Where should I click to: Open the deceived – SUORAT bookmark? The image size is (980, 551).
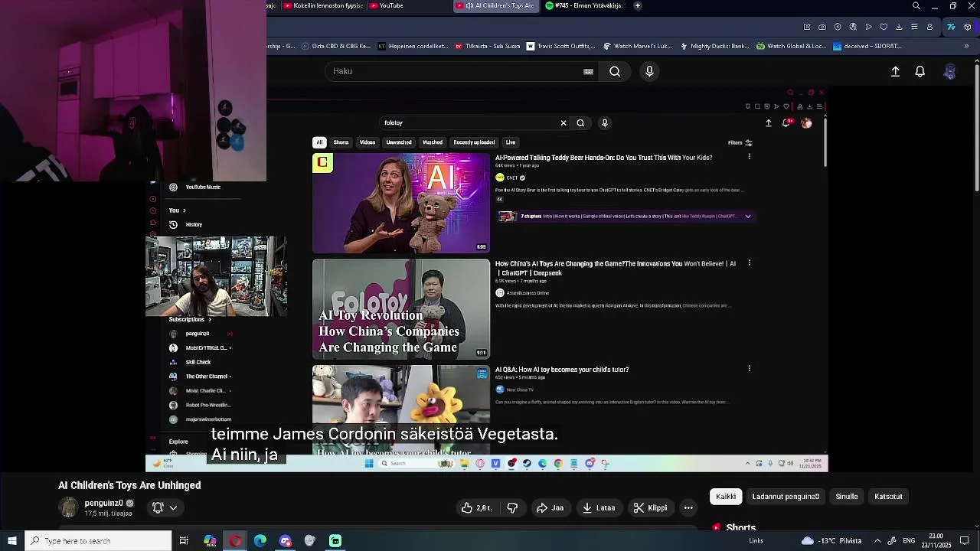point(867,46)
